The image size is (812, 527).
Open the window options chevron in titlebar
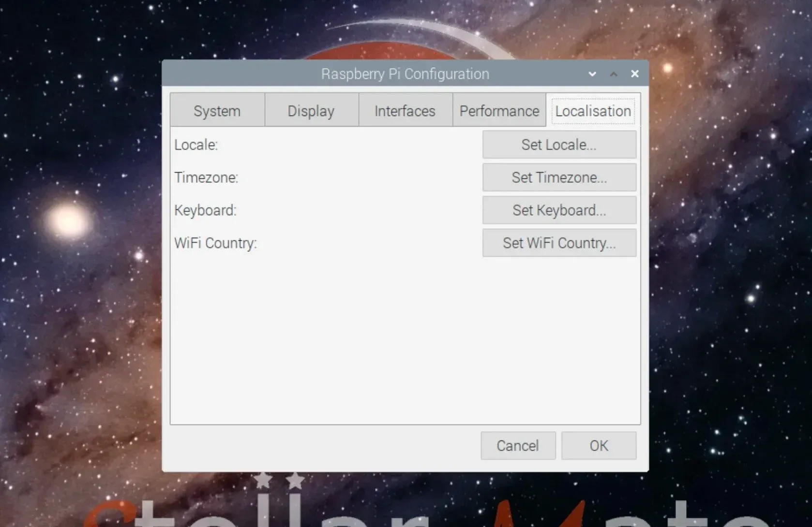point(592,74)
